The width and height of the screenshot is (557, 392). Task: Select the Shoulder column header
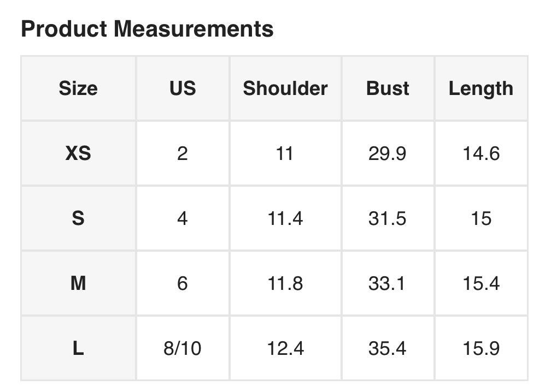[x=285, y=88]
